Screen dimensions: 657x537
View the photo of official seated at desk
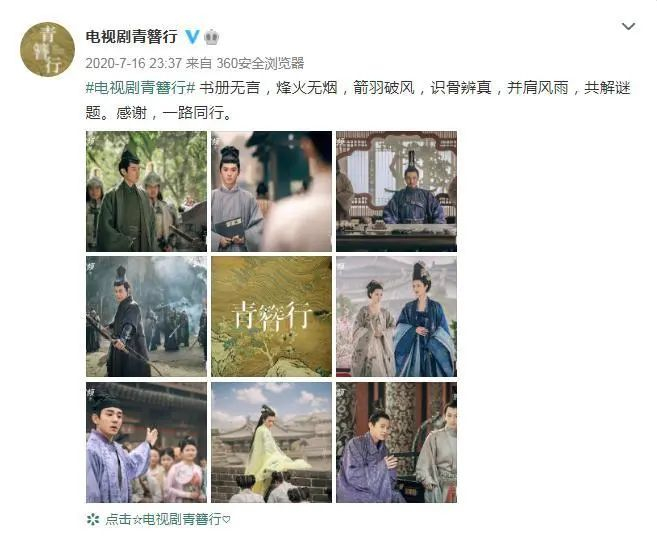point(396,191)
